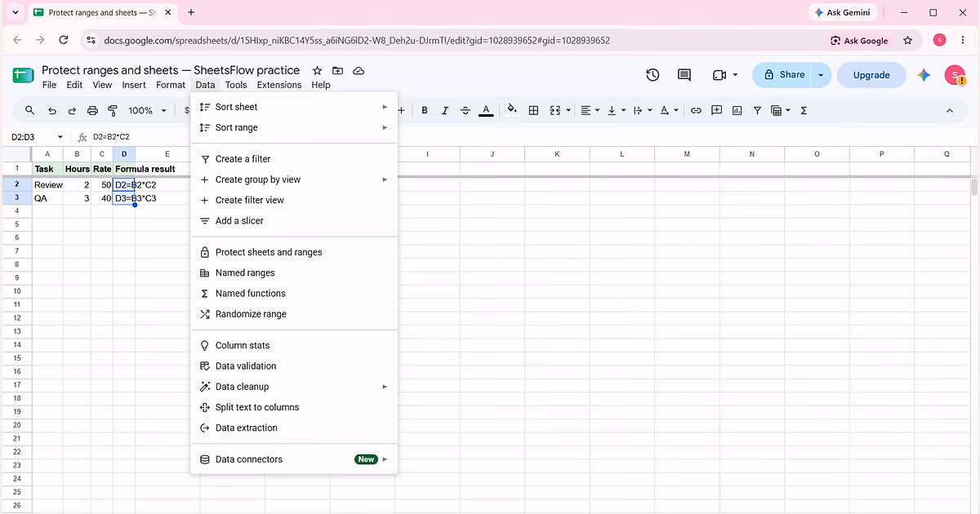Select Protect sheets and ranges
Screen dimensions: 980x514
[x=294, y=252]
